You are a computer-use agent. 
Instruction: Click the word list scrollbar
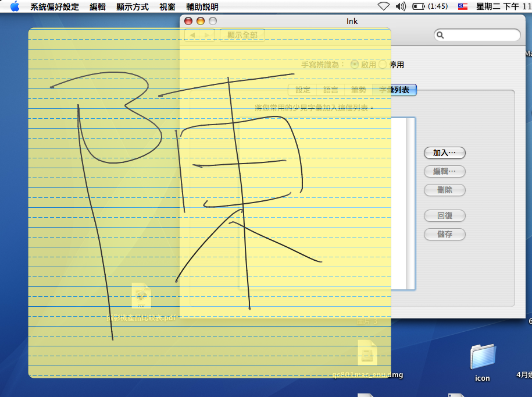(x=410, y=204)
